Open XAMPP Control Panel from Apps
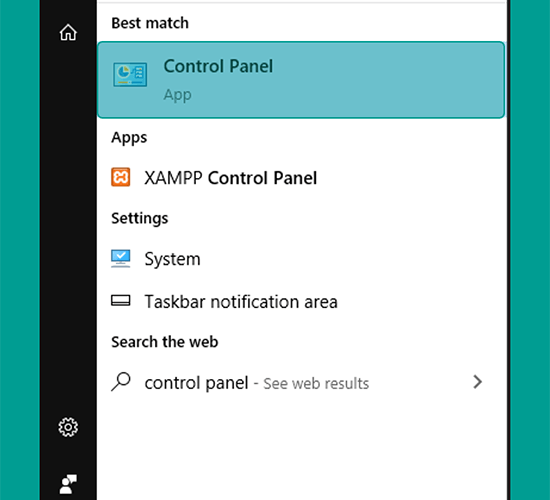550x500 pixels. coord(301,178)
